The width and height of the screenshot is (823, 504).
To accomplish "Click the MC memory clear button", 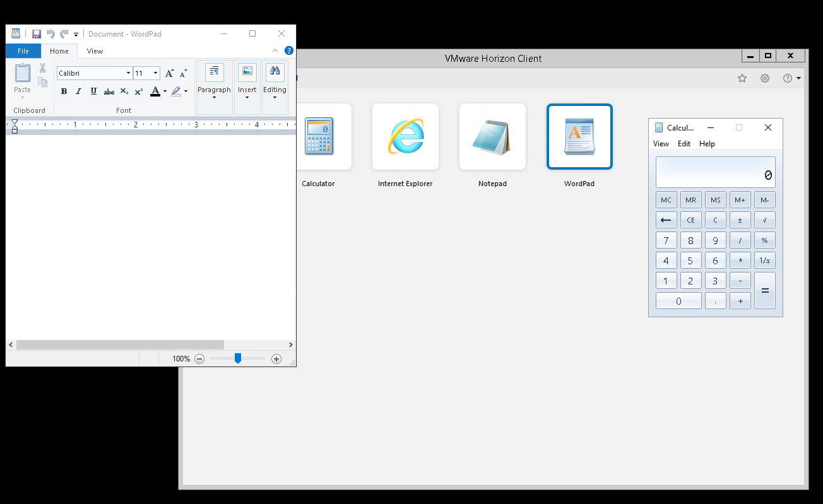I will 666,200.
